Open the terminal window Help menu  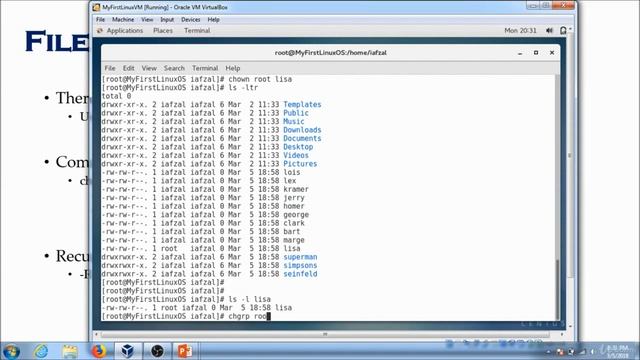tap(233, 68)
